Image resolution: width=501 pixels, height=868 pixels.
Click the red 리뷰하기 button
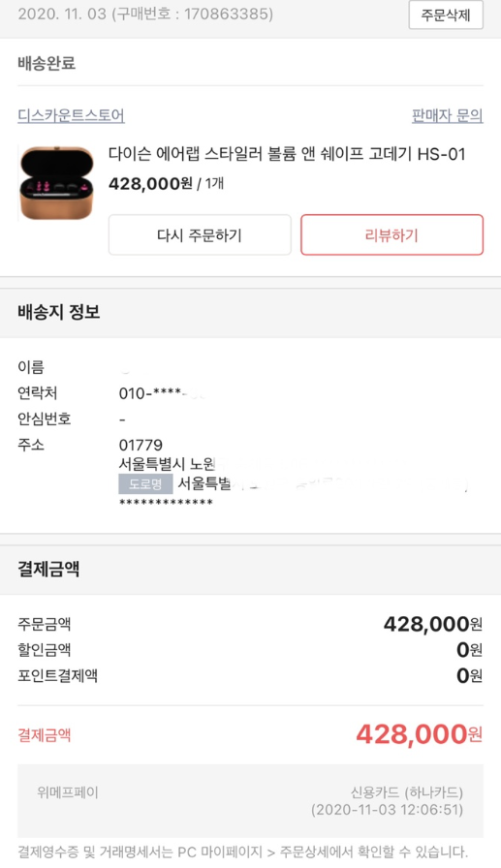(x=391, y=235)
